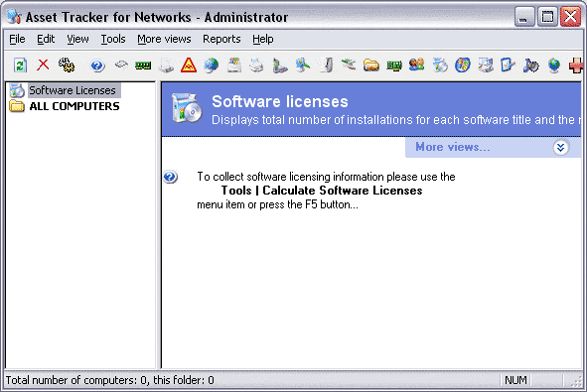
Task: Click the desk globe toolbar icon
Action: pos(554,65)
